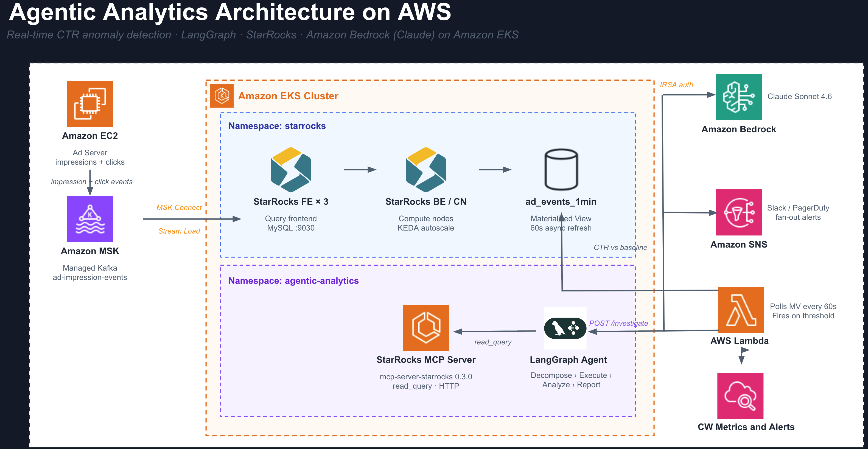
Task: Select the AWS Lambda orange icon
Action: click(x=741, y=310)
